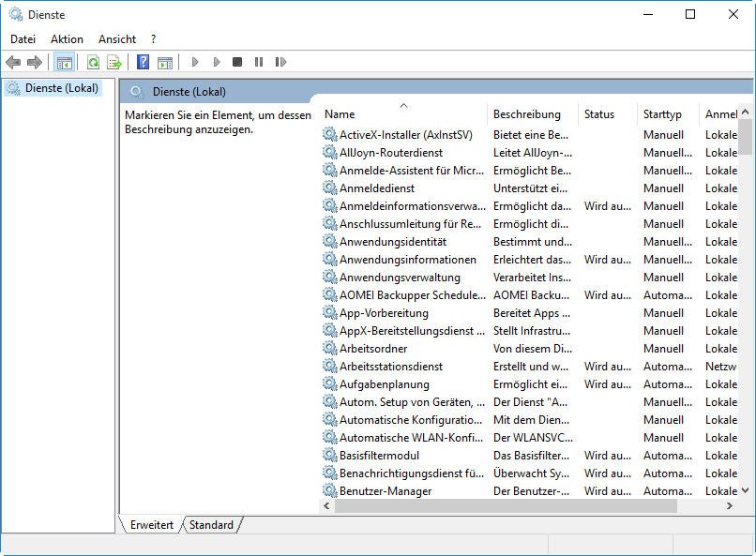Image resolution: width=756 pixels, height=556 pixels.
Task: Click the green Refresh icon
Action: [x=93, y=62]
